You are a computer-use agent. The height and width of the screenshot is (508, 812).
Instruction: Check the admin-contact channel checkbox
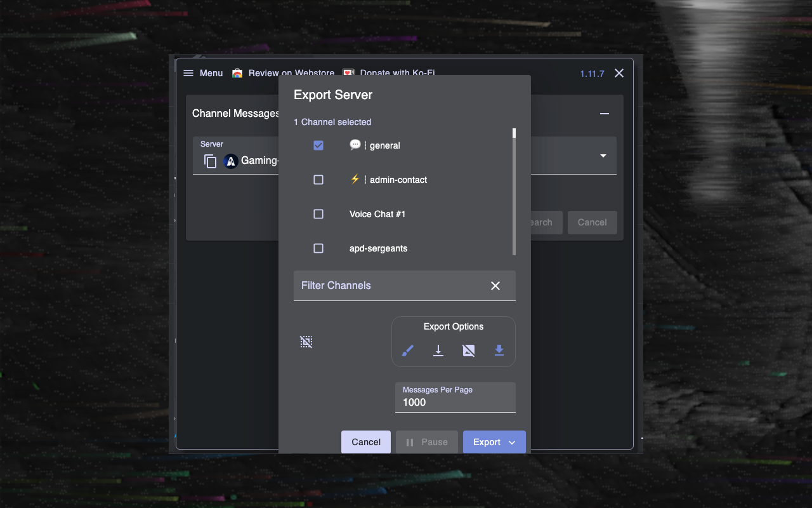point(318,180)
